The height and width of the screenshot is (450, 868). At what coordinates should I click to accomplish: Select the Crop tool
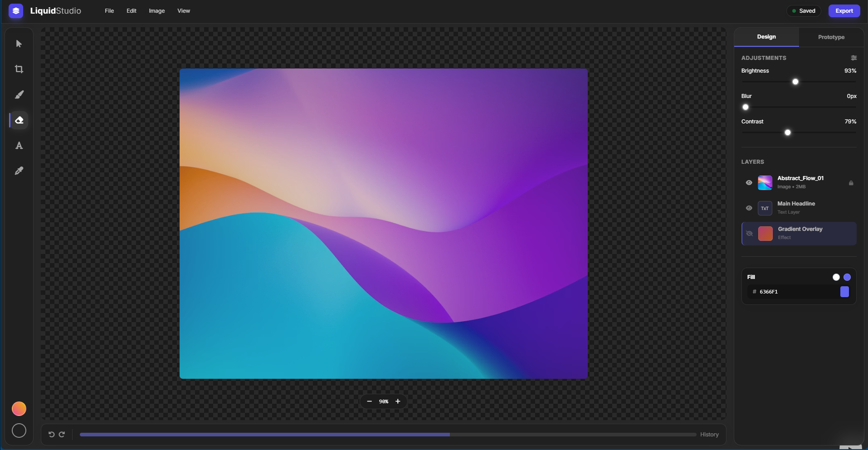pyautogui.click(x=19, y=69)
